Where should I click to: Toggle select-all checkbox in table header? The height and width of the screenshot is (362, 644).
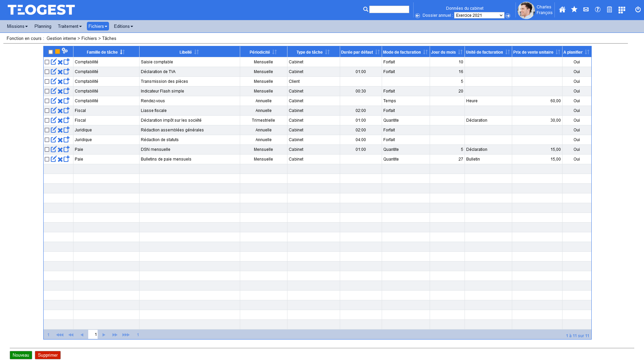pos(51,52)
